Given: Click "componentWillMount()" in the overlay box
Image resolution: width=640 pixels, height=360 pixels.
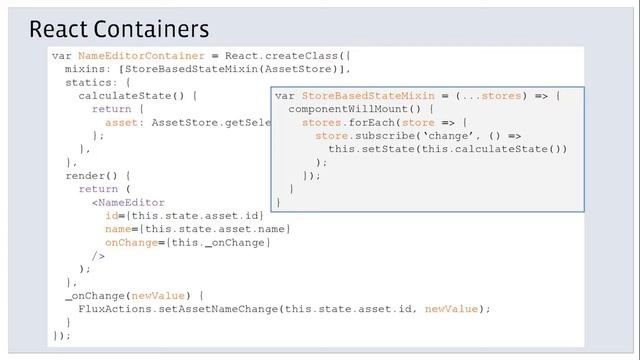Looking at the screenshot, I should click(354, 109).
